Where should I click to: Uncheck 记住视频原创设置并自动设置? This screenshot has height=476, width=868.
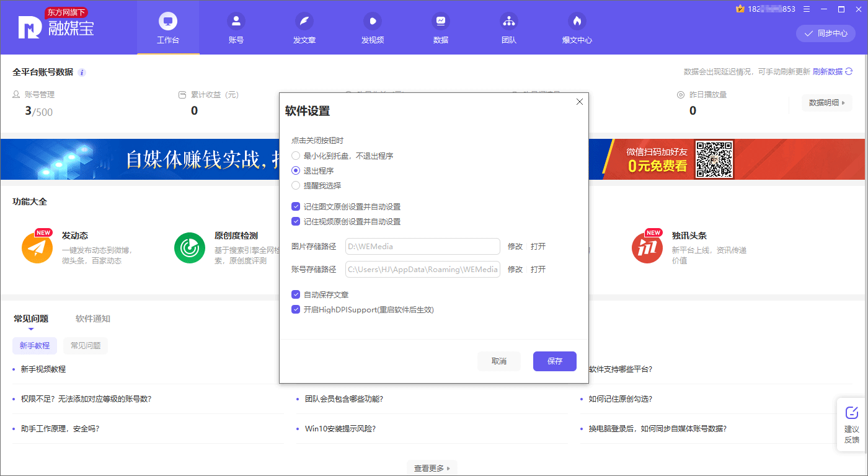(x=296, y=221)
